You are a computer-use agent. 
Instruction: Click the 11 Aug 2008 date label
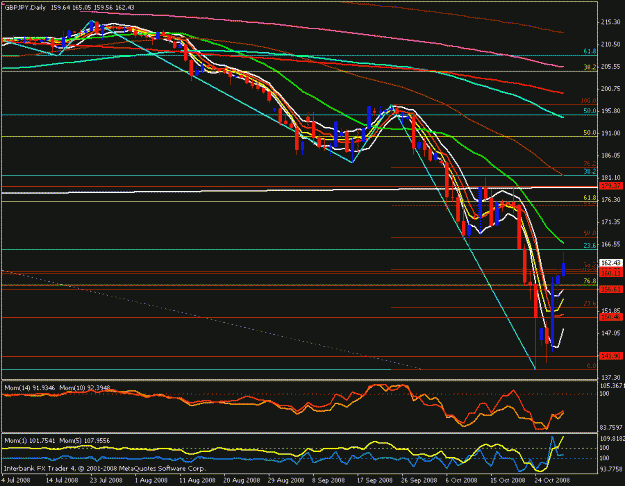coord(197,480)
